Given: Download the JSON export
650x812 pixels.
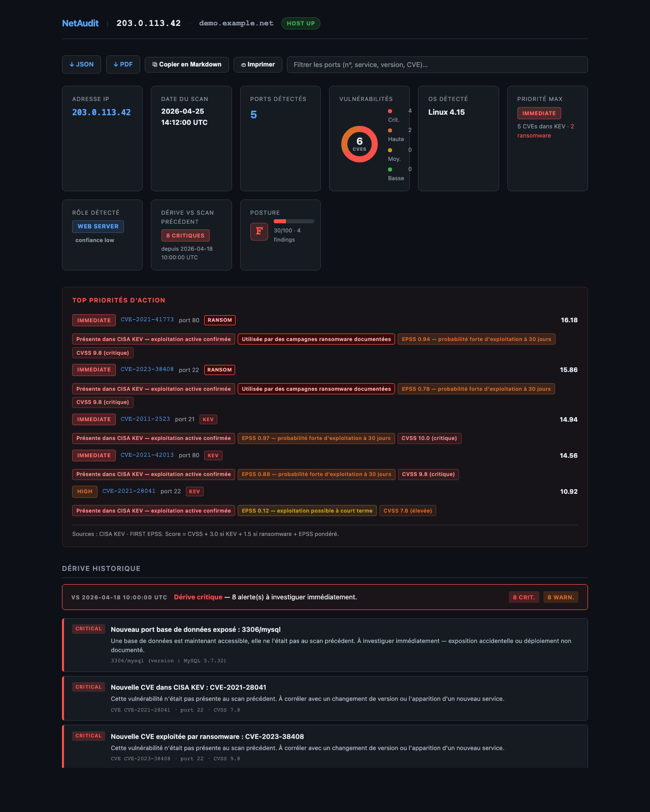Looking at the screenshot, I should pos(81,64).
